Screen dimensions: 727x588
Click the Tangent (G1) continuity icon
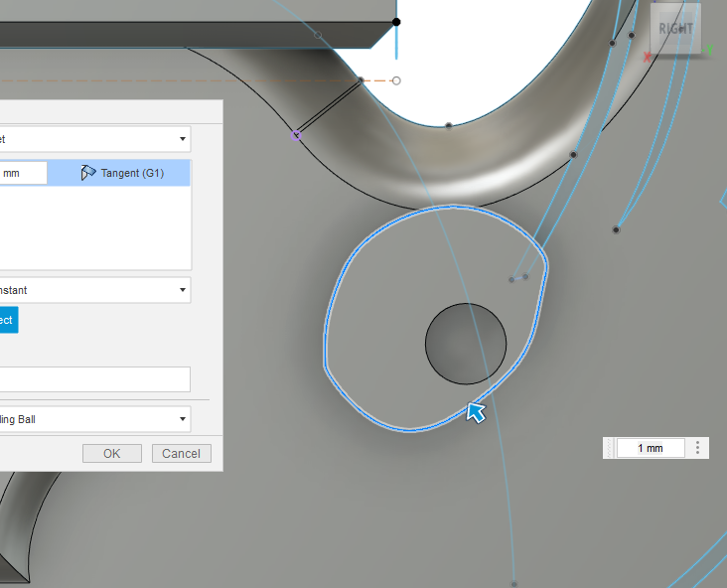coord(87,173)
